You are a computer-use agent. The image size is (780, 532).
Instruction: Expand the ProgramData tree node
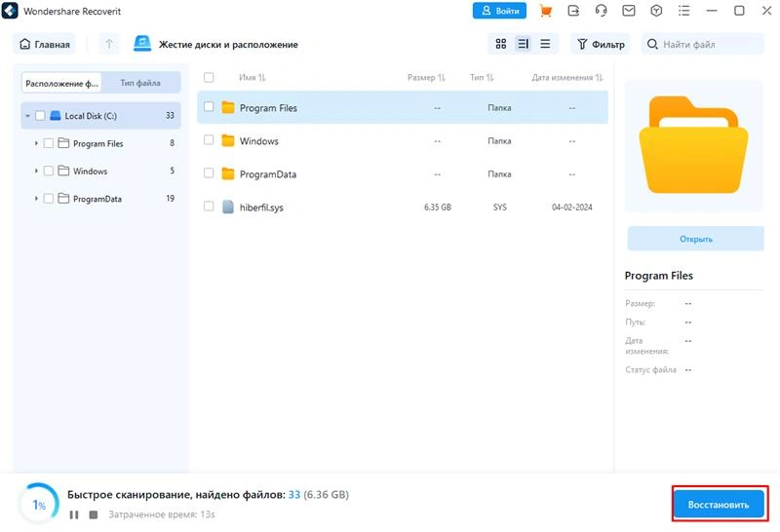(x=36, y=199)
